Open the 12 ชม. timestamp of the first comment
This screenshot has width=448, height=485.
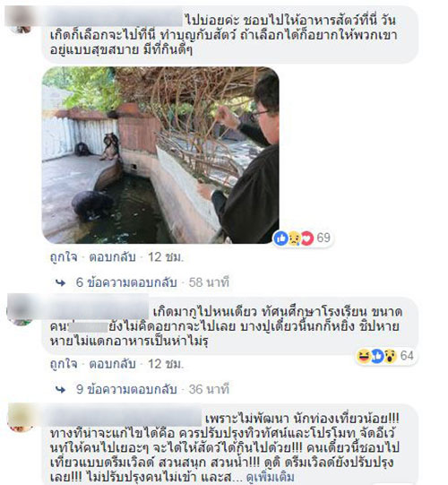point(166,257)
